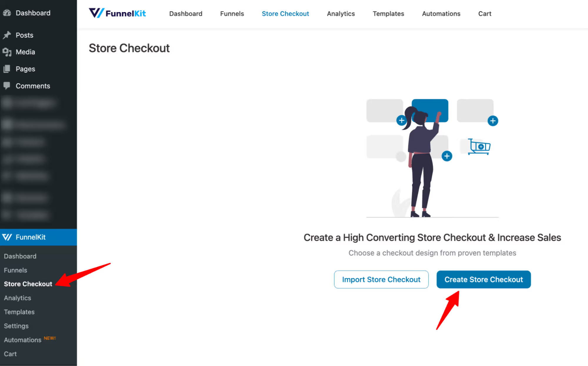Toggle Analytics in sidebar navigation

pyautogui.click(x=17, y=298)
